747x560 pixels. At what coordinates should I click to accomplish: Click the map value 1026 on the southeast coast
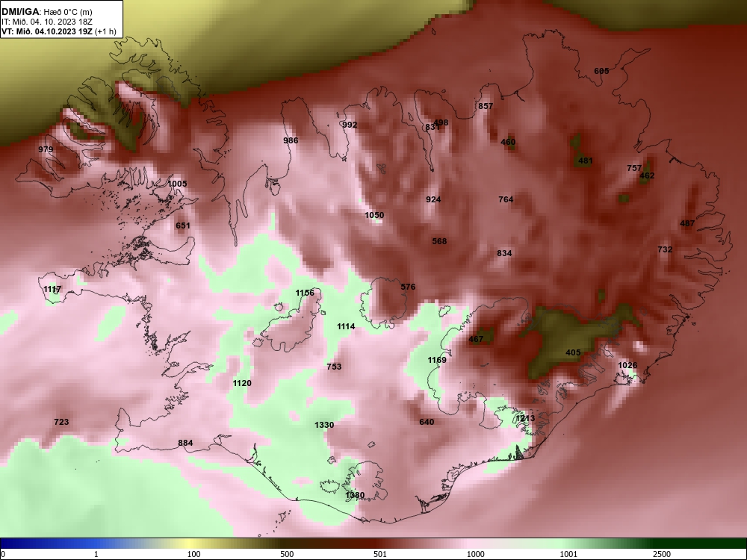click(x=627, y=366)
